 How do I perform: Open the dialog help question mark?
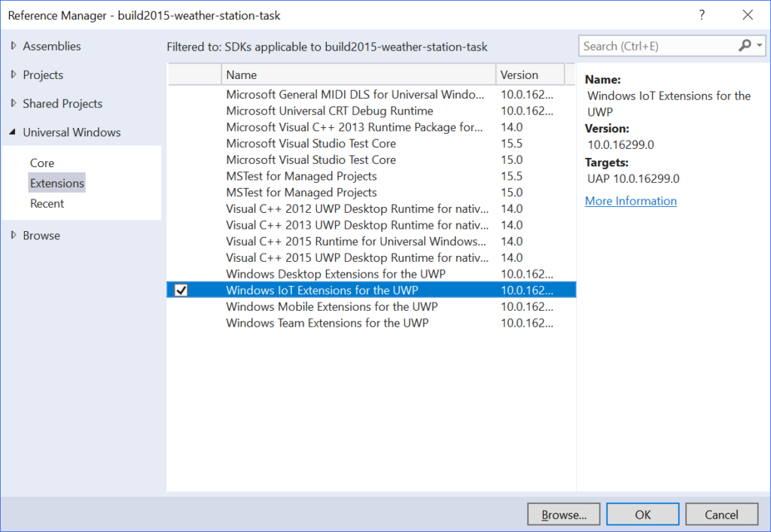pyautogui.click(x=702, y=15)
